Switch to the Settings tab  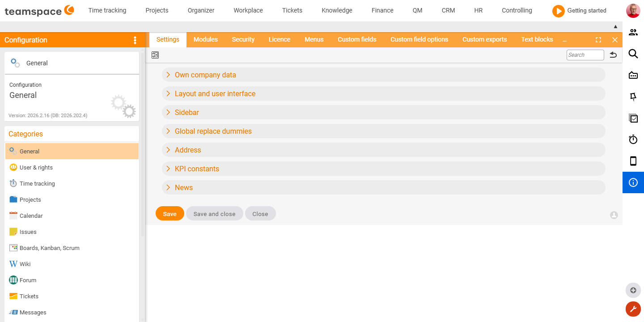pyautogui.click(x=168, y=39)
